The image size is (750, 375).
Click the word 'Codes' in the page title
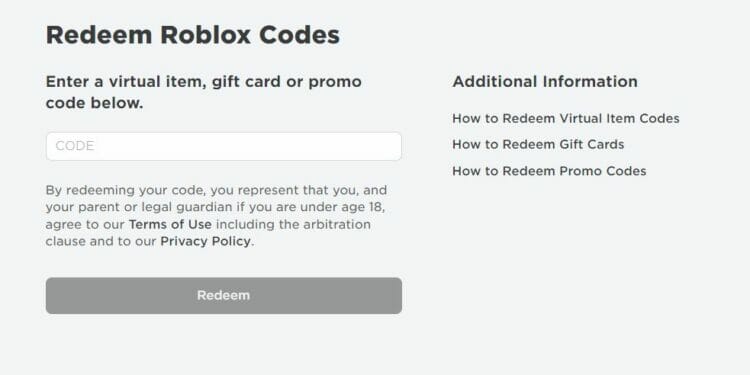coord(299,35)
